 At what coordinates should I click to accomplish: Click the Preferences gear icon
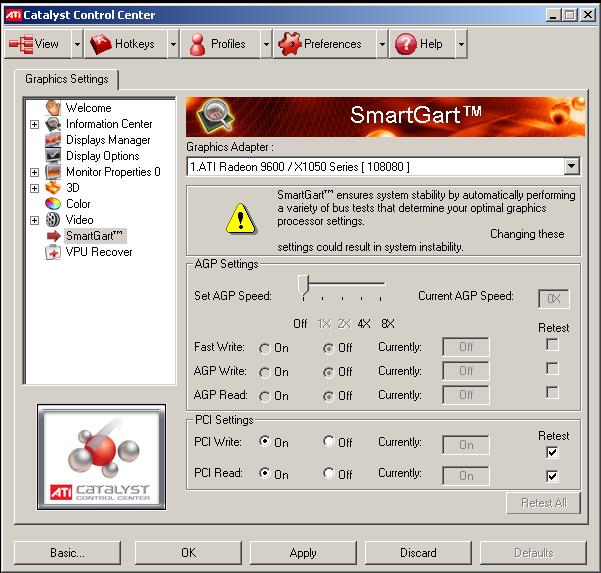point(290,44)
